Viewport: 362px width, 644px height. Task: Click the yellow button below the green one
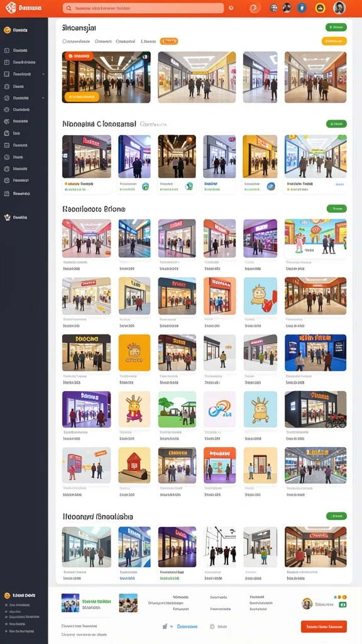click(x=334, y=41)
